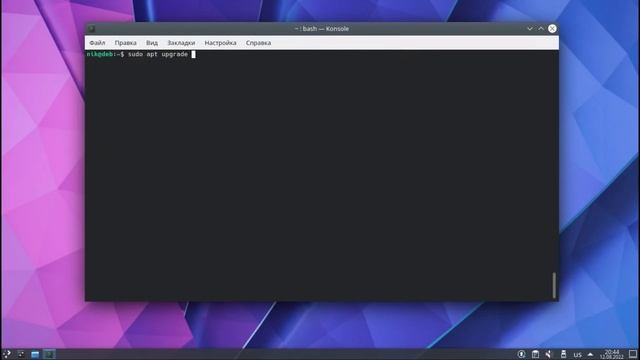Minimize the Konsole window
The width and height of the screenshot is (640, 360).
[530, 29]
